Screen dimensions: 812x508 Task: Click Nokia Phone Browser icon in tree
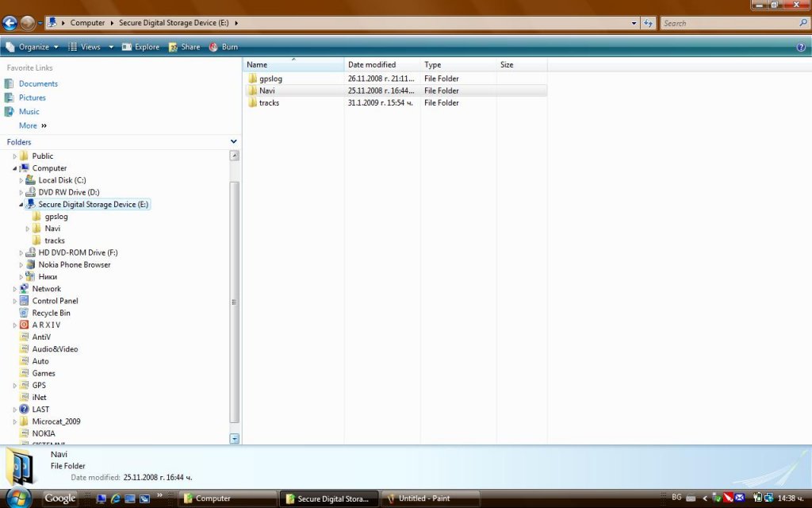31,264
